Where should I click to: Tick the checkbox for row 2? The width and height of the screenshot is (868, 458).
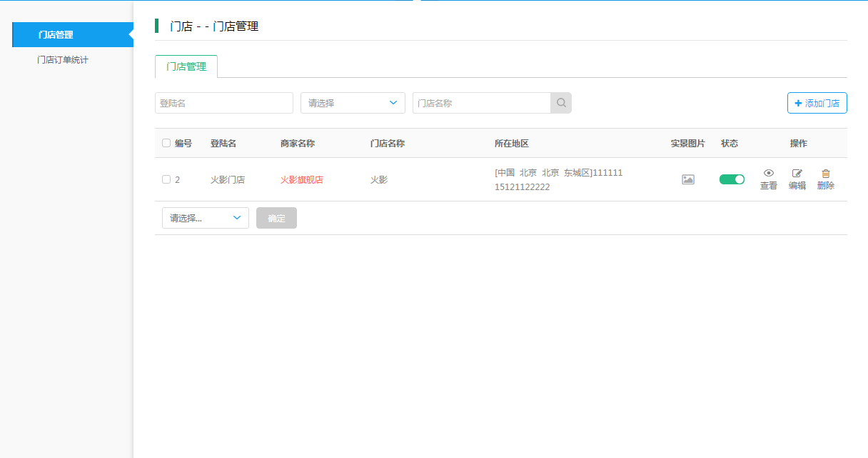pyautogui.click(x=166, y=179)
